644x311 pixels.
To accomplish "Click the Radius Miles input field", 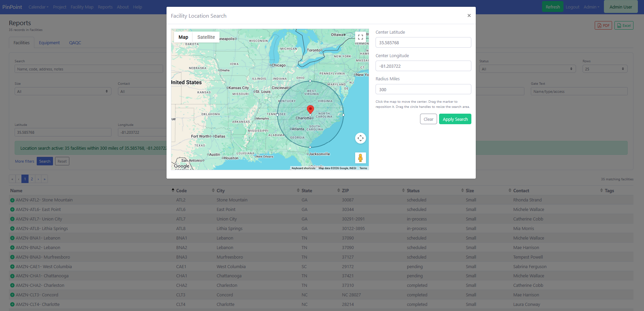I will (423, 89).
